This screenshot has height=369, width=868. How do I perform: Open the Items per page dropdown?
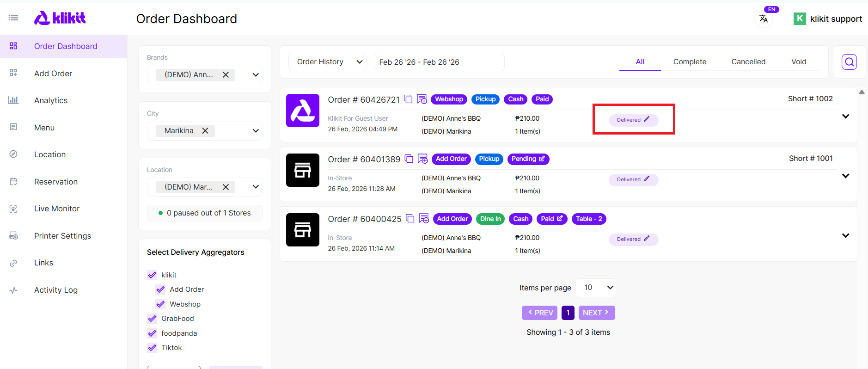(x=596, y=288)
